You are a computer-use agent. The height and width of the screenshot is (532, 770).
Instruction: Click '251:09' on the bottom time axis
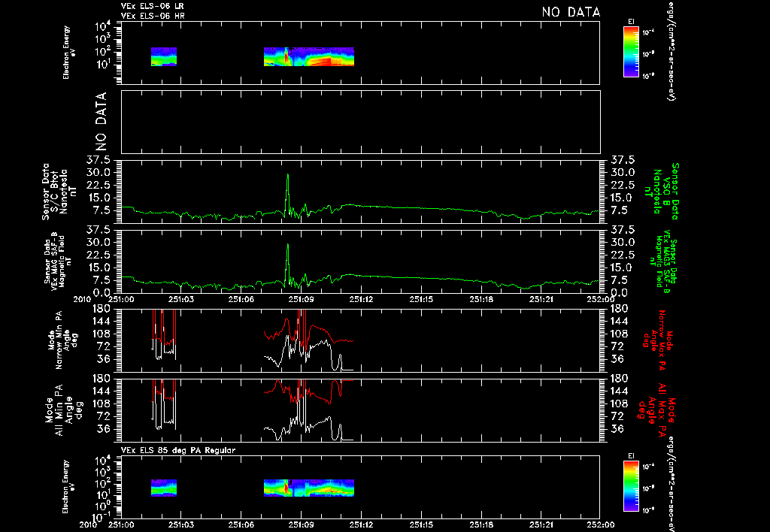(x=301, y=524)
